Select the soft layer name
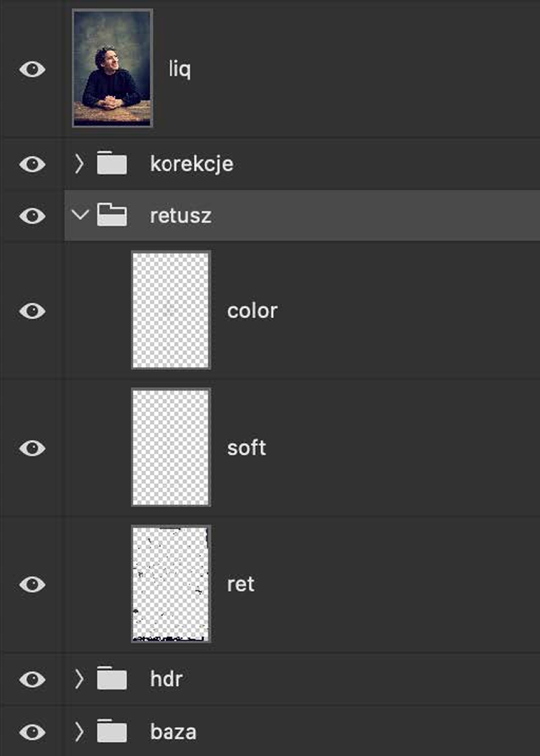This screenshot has height=756, width=540. coord(246,447)
